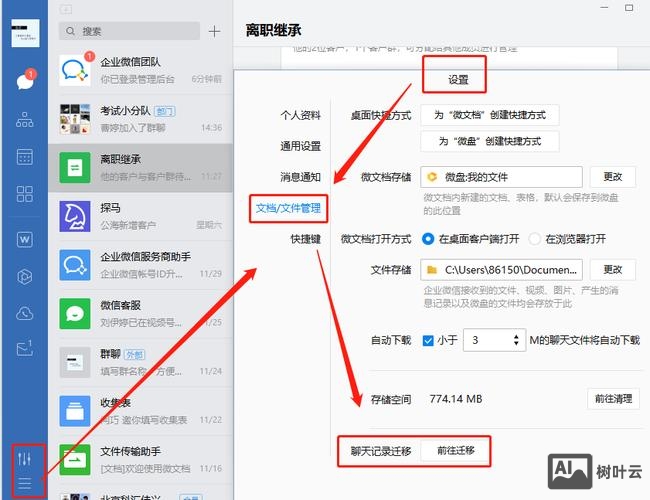Toggle the 自动下载 小于 checkbox
650x500 pixels.
tap(428, 340)
